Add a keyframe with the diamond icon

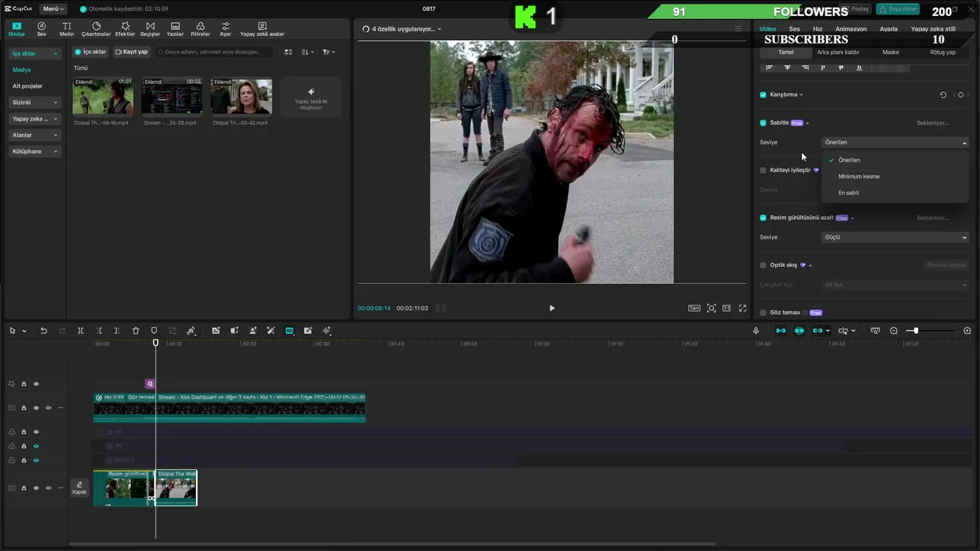coord(961,95)
